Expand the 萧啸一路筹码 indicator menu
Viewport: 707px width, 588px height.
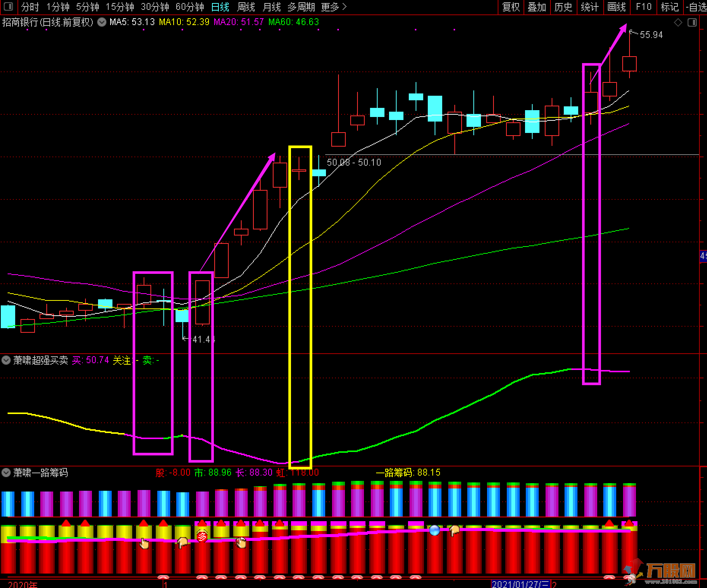pyautogui.click(x=6, y=473)
